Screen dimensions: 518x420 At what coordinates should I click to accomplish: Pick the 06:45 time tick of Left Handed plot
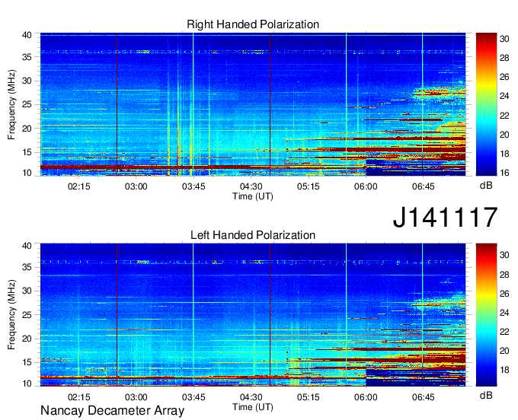click(x=424, y=397)
